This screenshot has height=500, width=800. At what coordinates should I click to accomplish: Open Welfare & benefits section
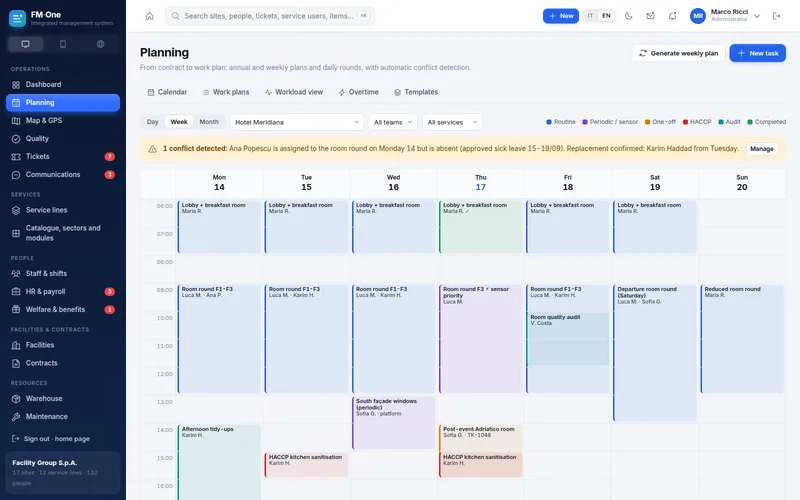pyautogui.click(x=63, y=310)
